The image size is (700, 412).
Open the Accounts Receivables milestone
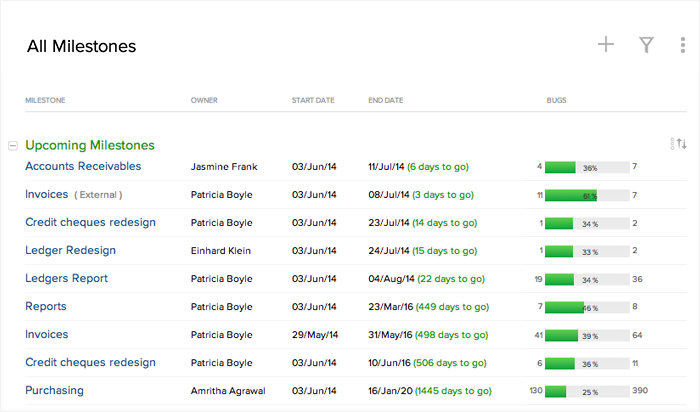(83, 166)
